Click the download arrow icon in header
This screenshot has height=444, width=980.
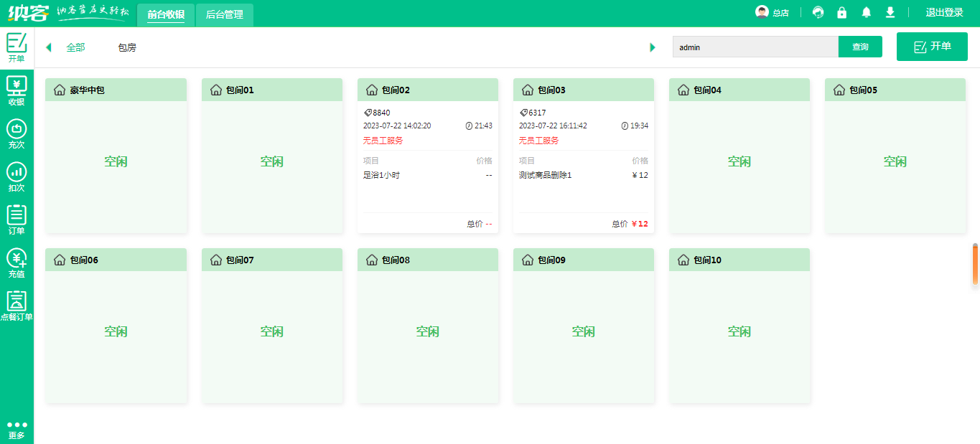click(890, 13)
